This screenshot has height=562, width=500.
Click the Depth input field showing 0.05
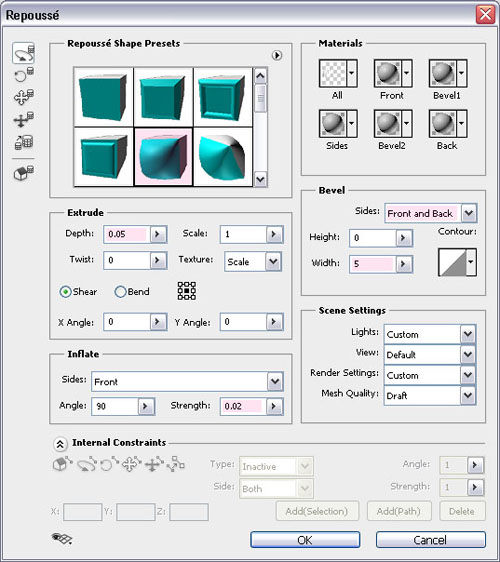pyautogui.click(x=127, y=234)
